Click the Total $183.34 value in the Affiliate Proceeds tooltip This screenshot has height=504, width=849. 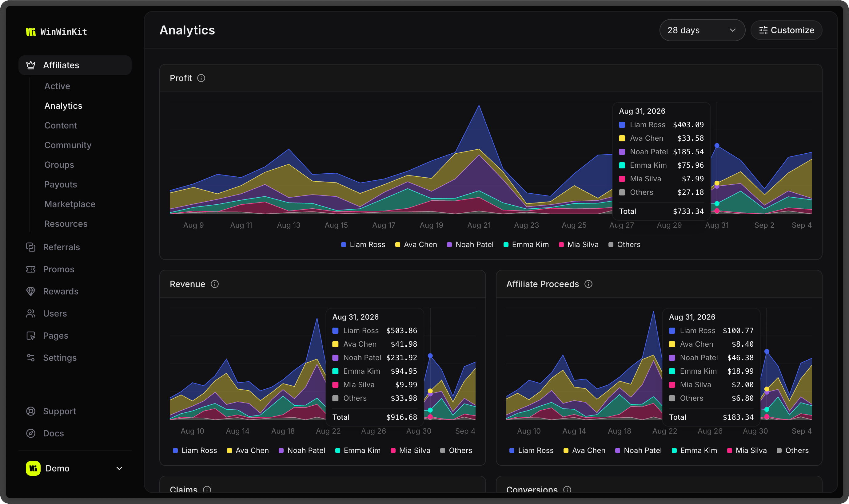[x=738, y=417]
